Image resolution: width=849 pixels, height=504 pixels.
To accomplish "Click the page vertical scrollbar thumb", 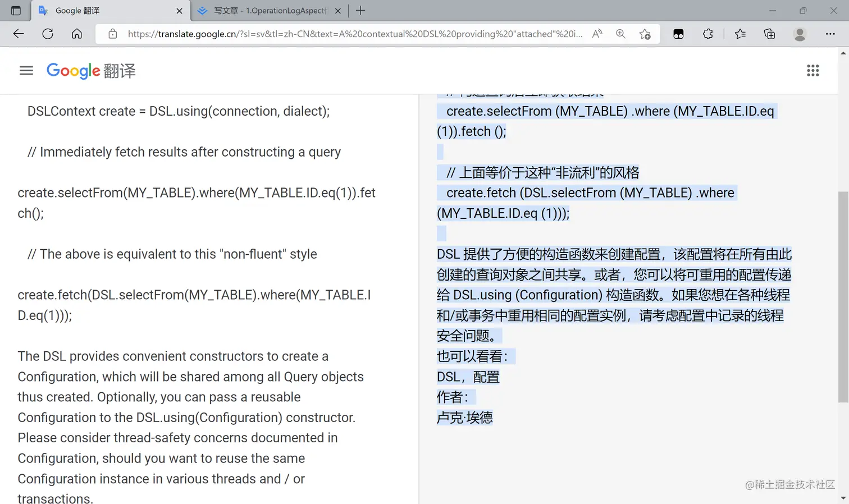I will pyautogui.click(x=843, y=297).
